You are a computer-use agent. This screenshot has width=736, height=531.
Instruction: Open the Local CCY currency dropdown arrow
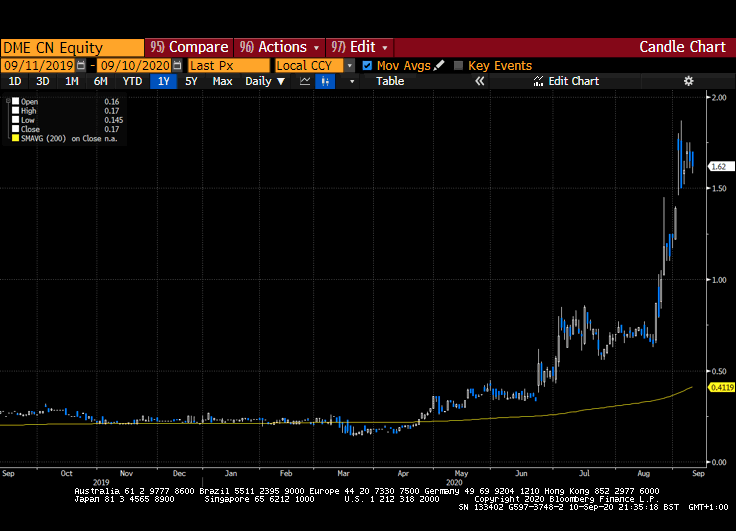click(349, 65)
